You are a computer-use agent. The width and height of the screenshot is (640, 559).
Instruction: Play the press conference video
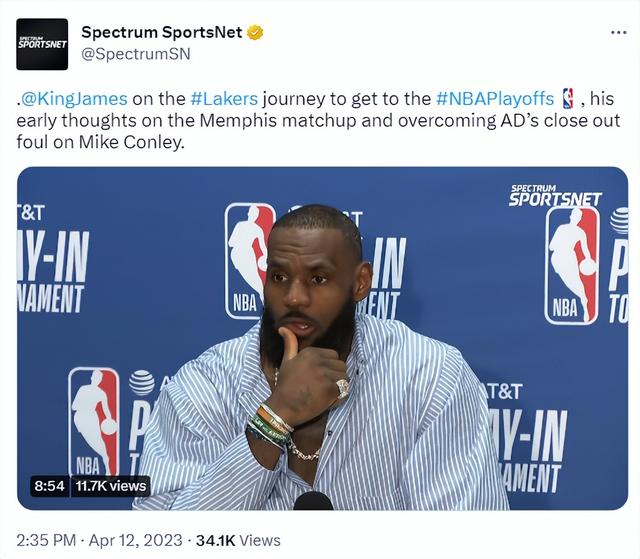(x=322, y=338)
